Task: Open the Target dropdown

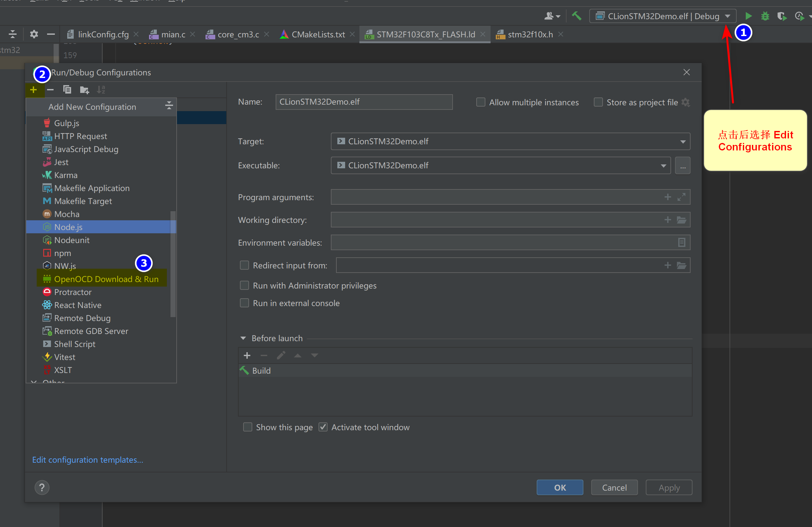Action: pyautogui.click(x=510, y=141)
